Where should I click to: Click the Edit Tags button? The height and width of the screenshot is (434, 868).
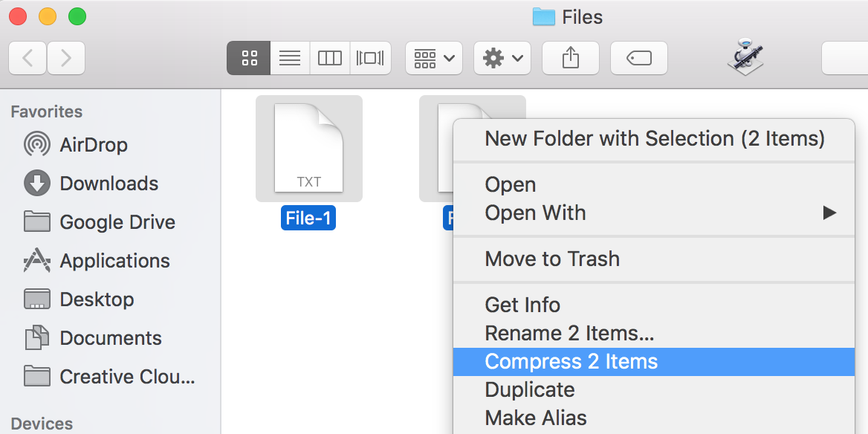click(639, 58)
